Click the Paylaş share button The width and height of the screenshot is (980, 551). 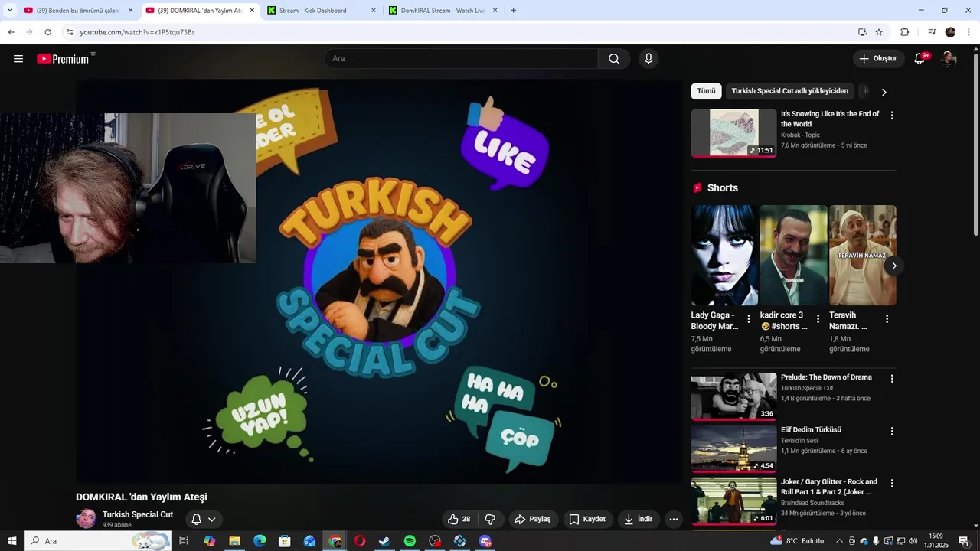[x=532, y=519]
